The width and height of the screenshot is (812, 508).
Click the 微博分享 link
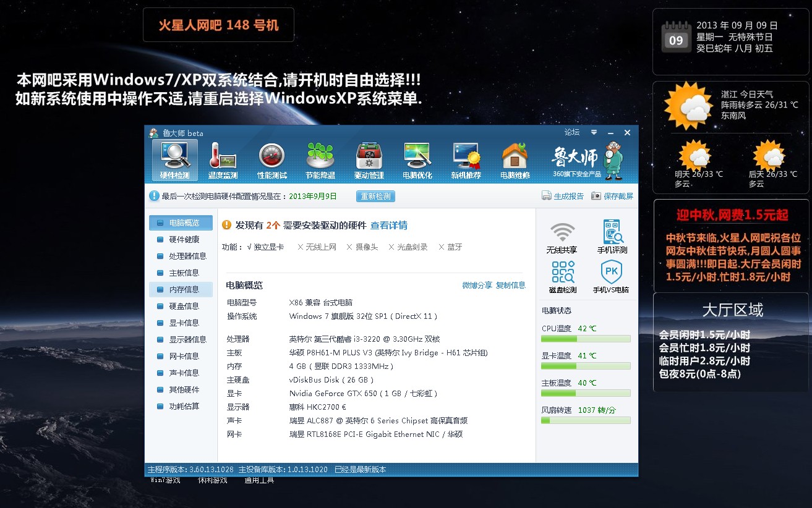477,285
